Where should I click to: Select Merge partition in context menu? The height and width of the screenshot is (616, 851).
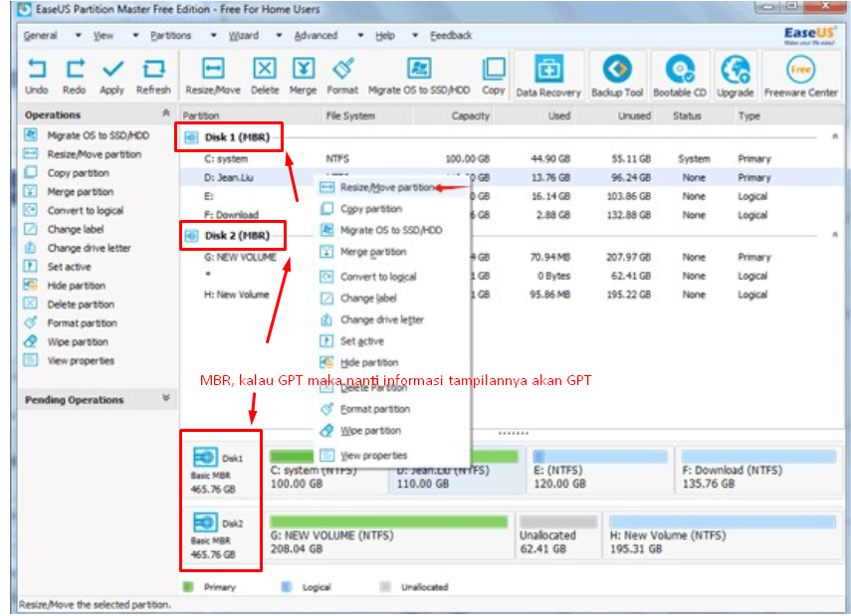393,252
